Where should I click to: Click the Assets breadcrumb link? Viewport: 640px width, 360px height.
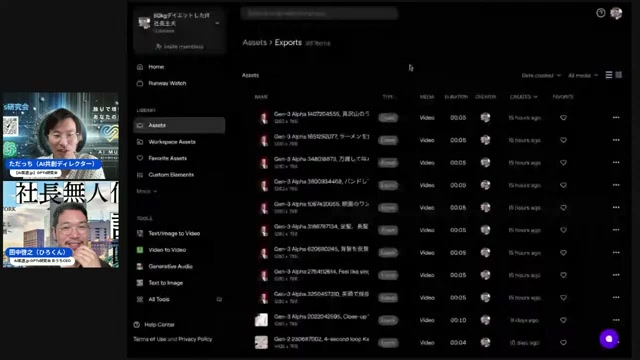(x=254, y=42)
